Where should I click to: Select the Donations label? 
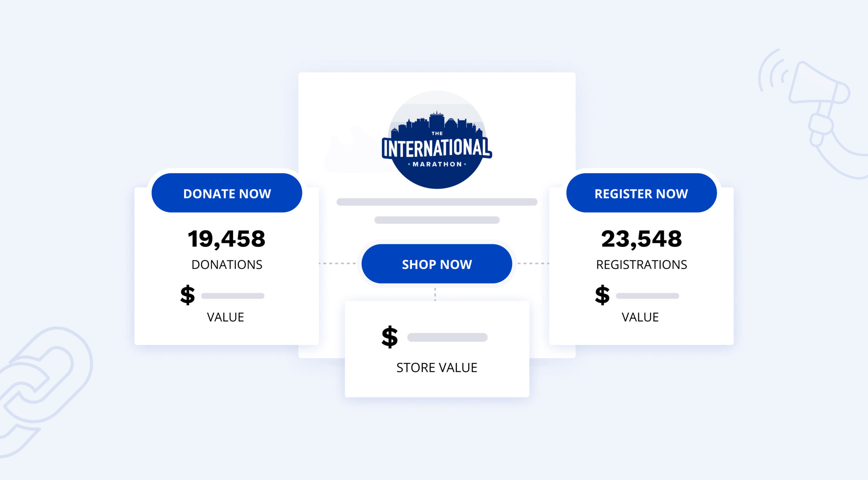pyautogui.click(x=227, y=265)
